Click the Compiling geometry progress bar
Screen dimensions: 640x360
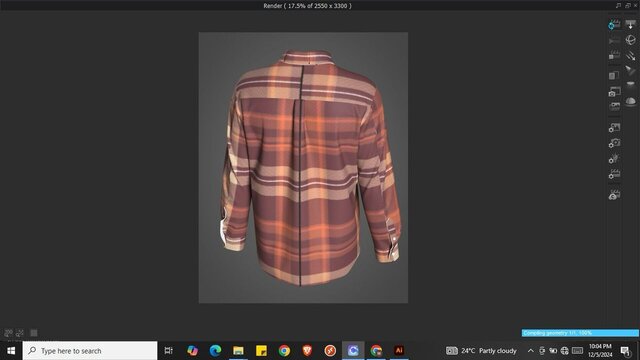[x=580, y=333]
